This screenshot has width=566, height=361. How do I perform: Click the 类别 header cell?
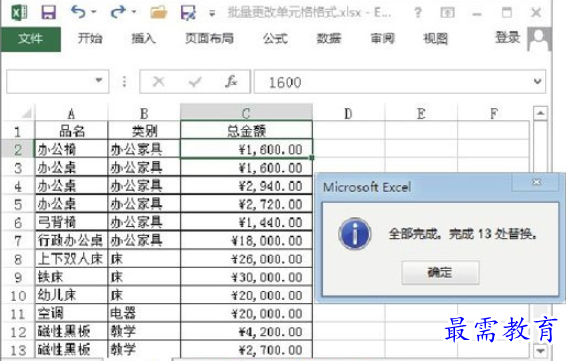[144, 131]
